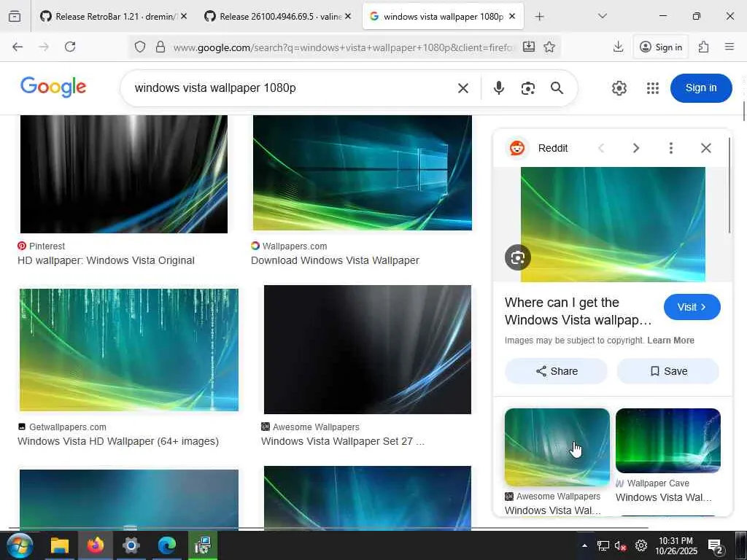Open the notification center icon
The image size is (747, 560).
point(716,547)
